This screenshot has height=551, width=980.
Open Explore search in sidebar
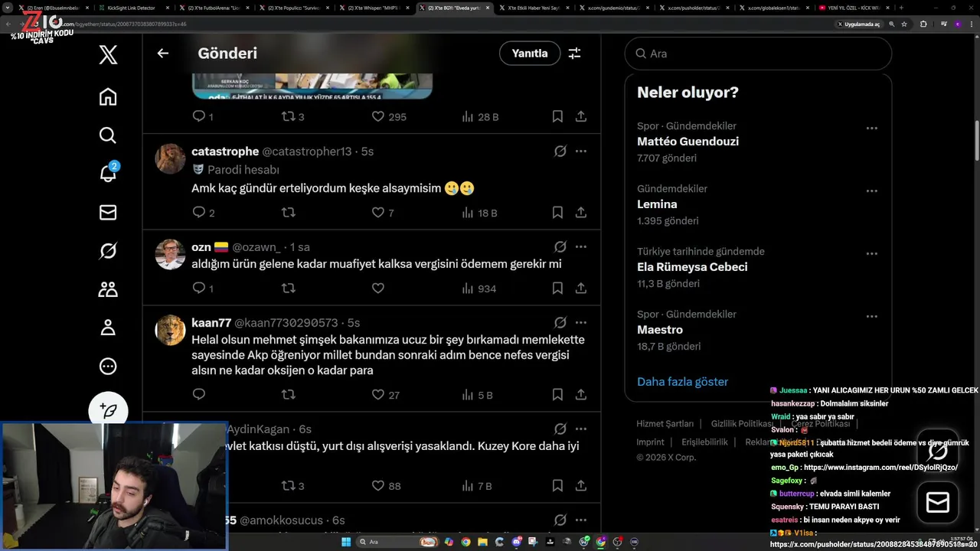(108, 135)
